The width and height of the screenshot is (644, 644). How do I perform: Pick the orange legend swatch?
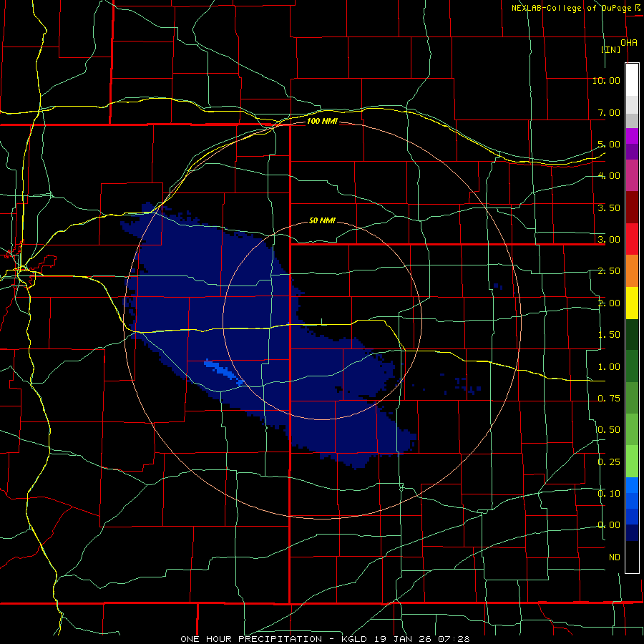[632, 271]
